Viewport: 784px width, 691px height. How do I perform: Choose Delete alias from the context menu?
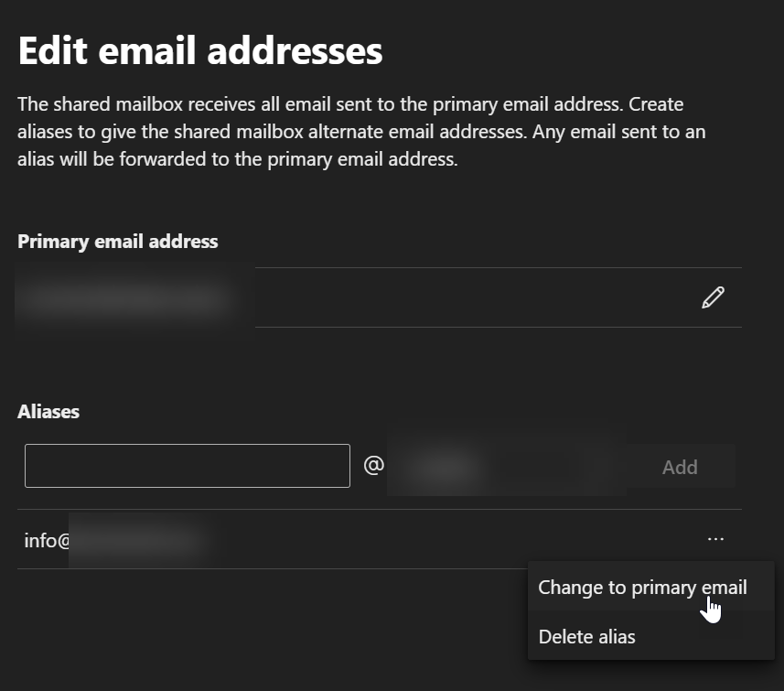[x=587, y=636]
